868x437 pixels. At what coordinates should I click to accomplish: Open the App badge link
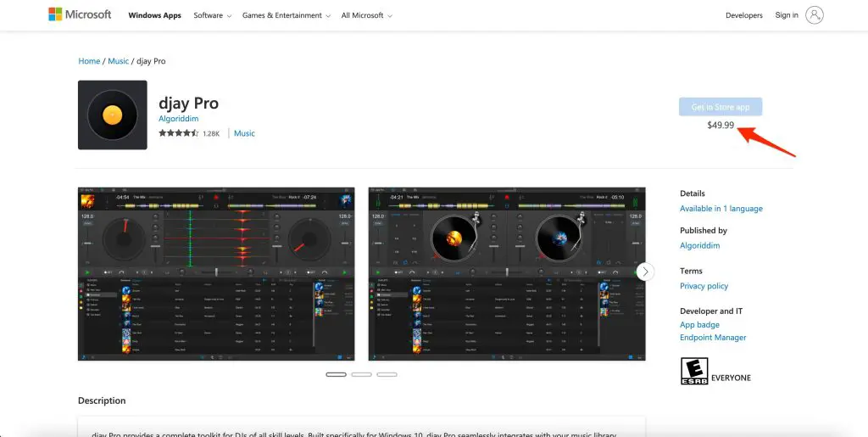click(x=699, y=324)
